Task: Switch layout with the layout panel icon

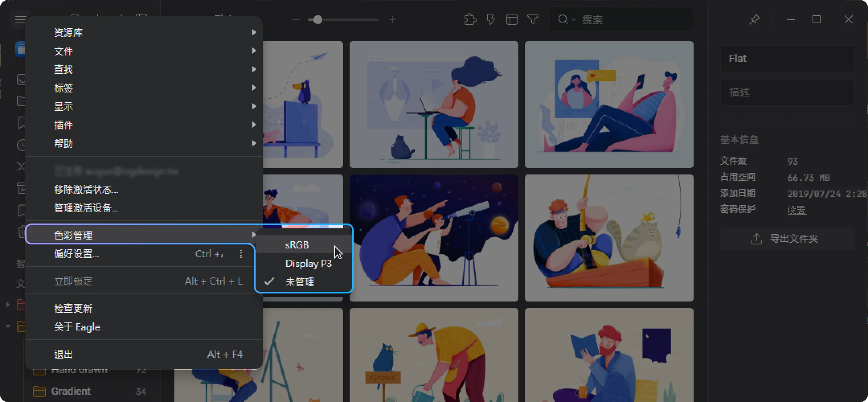Action: pyautogui.click(x=512, y=19)
